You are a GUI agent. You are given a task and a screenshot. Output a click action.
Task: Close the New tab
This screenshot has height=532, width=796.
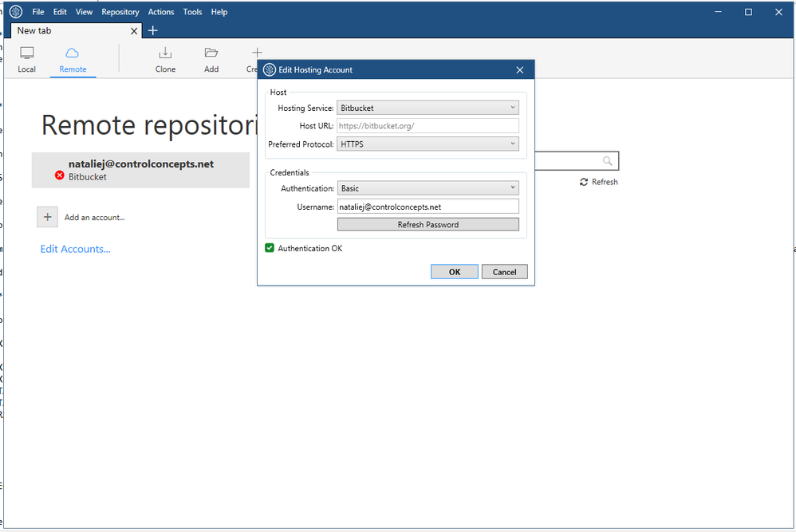pos(134,31)
